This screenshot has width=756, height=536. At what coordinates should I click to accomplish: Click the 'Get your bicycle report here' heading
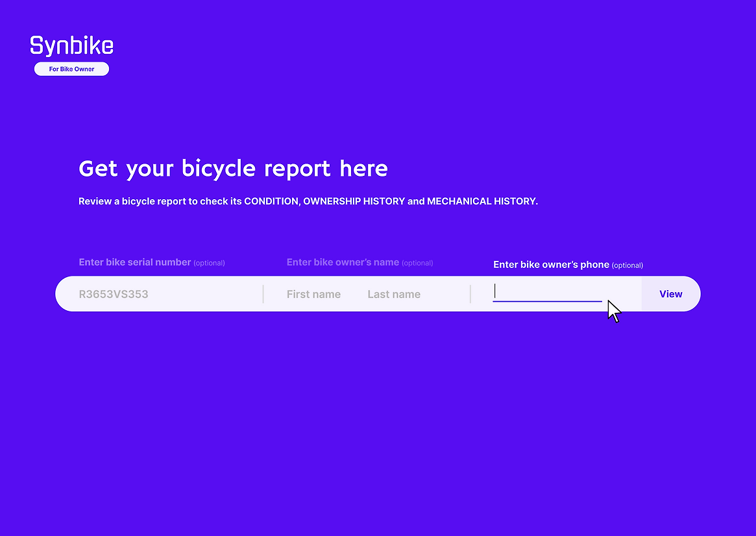click(233, 169)
